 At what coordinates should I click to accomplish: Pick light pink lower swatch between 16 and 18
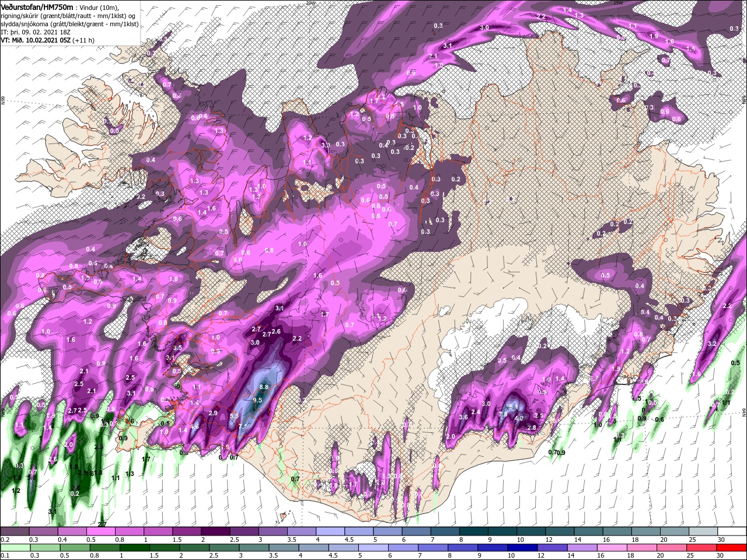612,547
